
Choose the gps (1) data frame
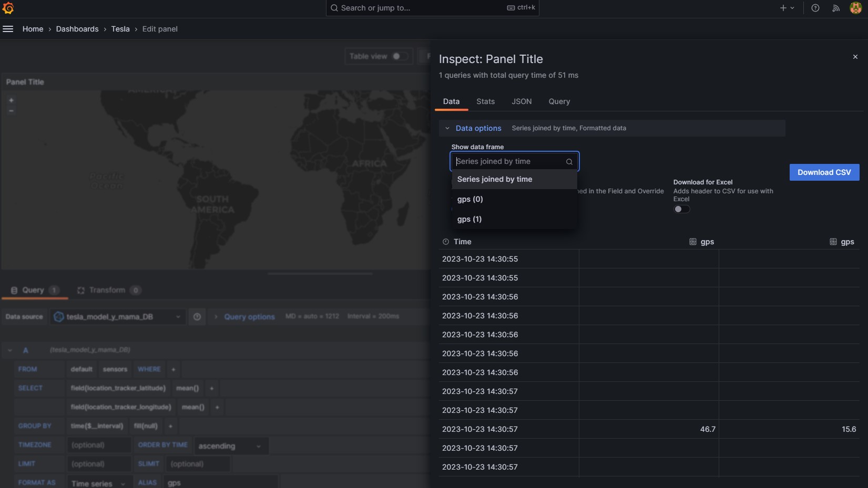click(x=514, y=219)
